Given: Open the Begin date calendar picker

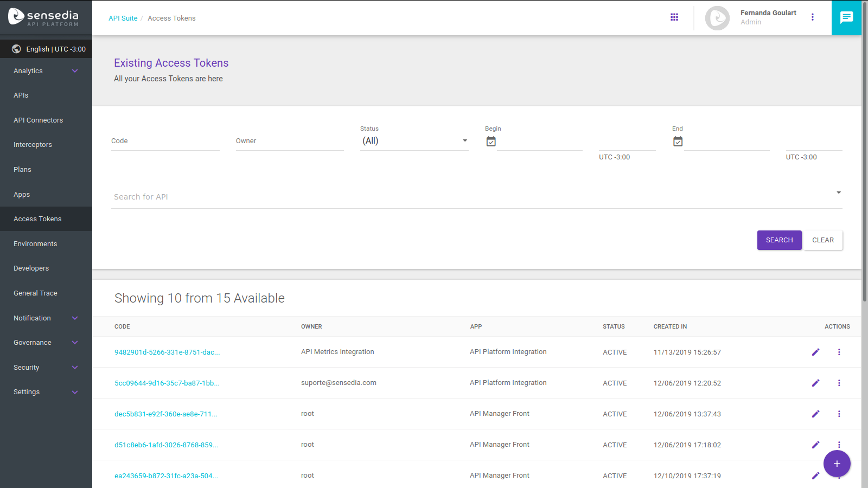Looking at the screenshot, I should (491, 142).
